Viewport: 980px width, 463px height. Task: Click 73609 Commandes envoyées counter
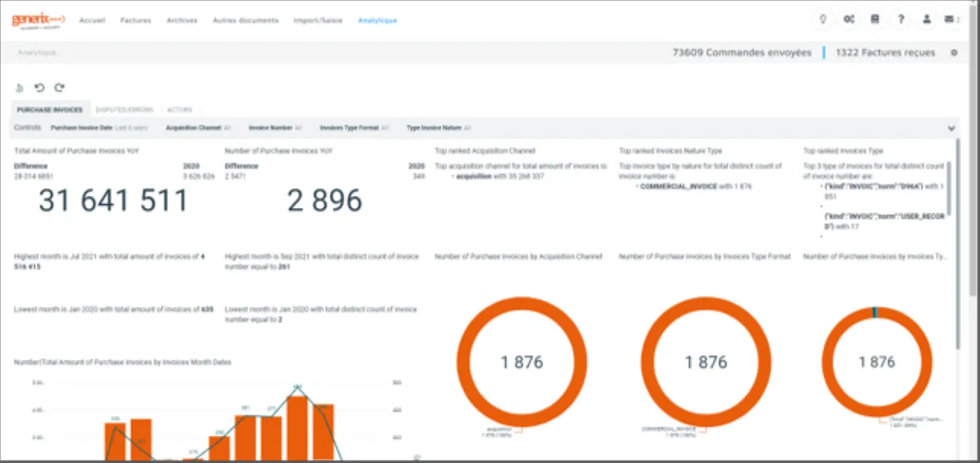(x=742, y=53)
